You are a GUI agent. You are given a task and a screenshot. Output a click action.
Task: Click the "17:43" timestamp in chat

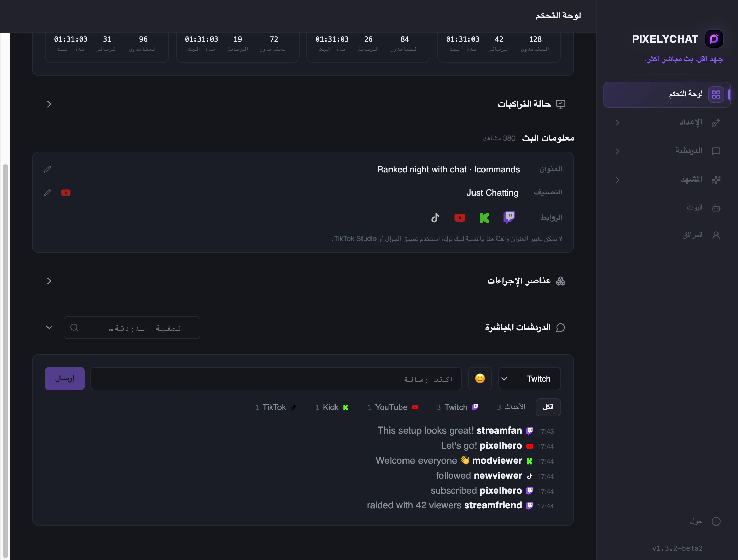pyautogui.click(x=546, y=431)
